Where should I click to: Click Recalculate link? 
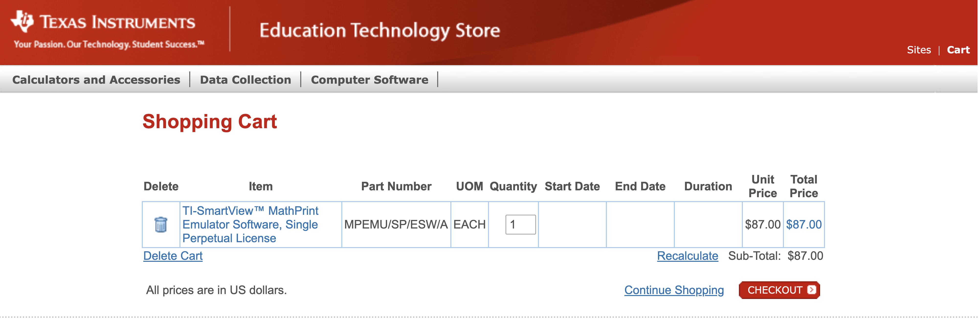pos(688,256)
